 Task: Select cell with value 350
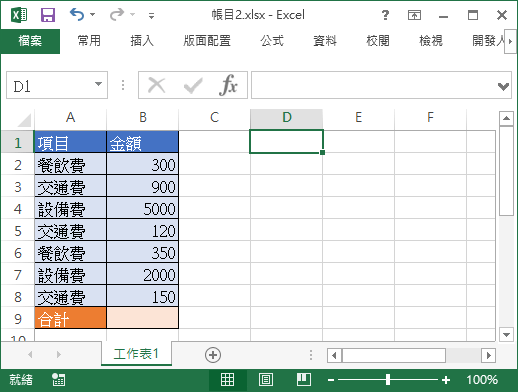143,253
